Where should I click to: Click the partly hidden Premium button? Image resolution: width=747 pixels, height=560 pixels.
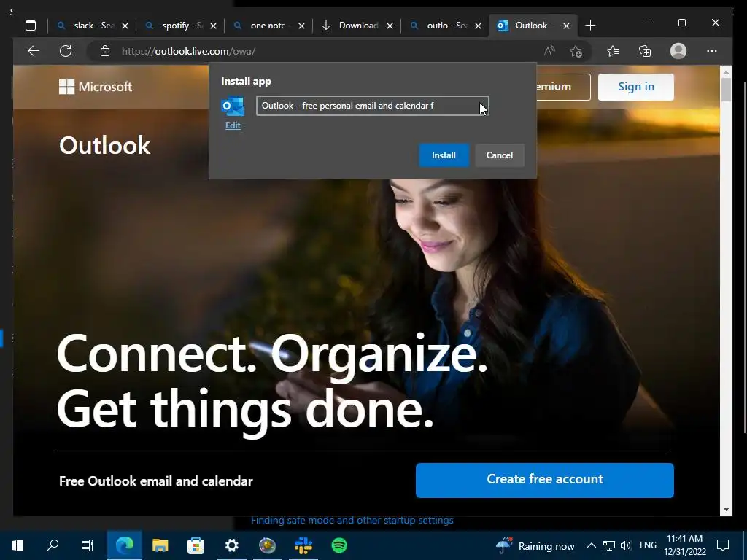click(x=564, y=87)
